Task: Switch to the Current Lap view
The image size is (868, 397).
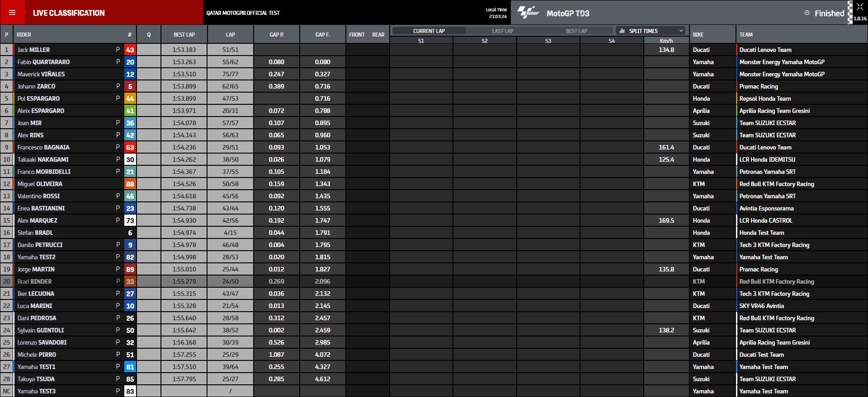Action: (429, 31)
